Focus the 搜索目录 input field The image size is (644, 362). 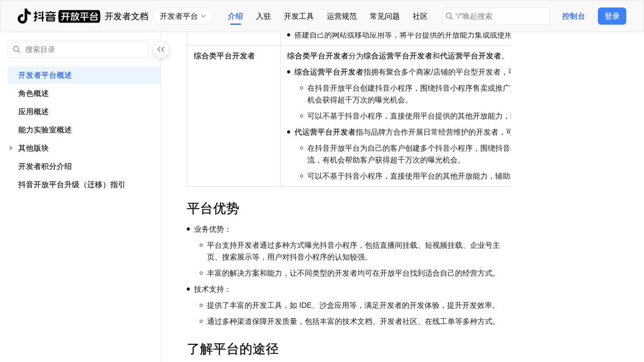[x=78, y=49]
